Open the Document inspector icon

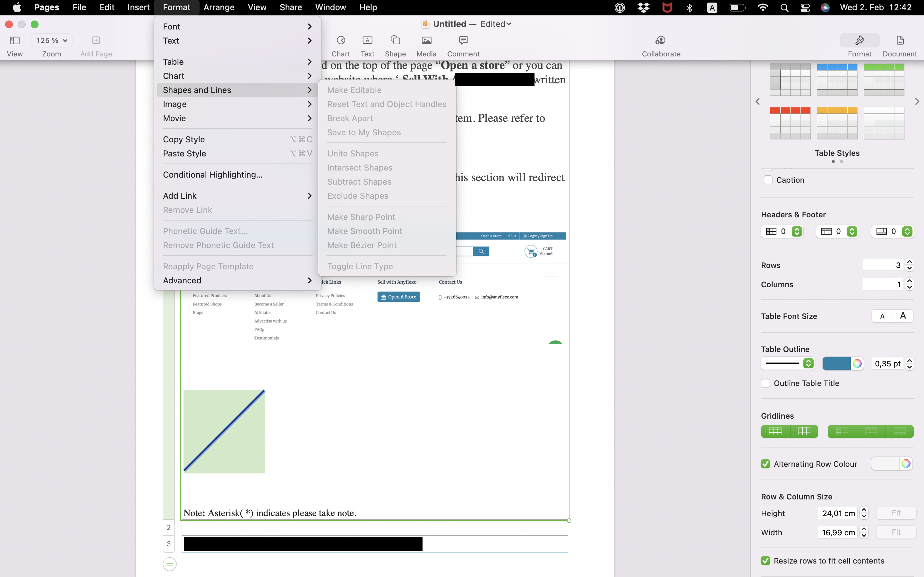tap(900, 40)
